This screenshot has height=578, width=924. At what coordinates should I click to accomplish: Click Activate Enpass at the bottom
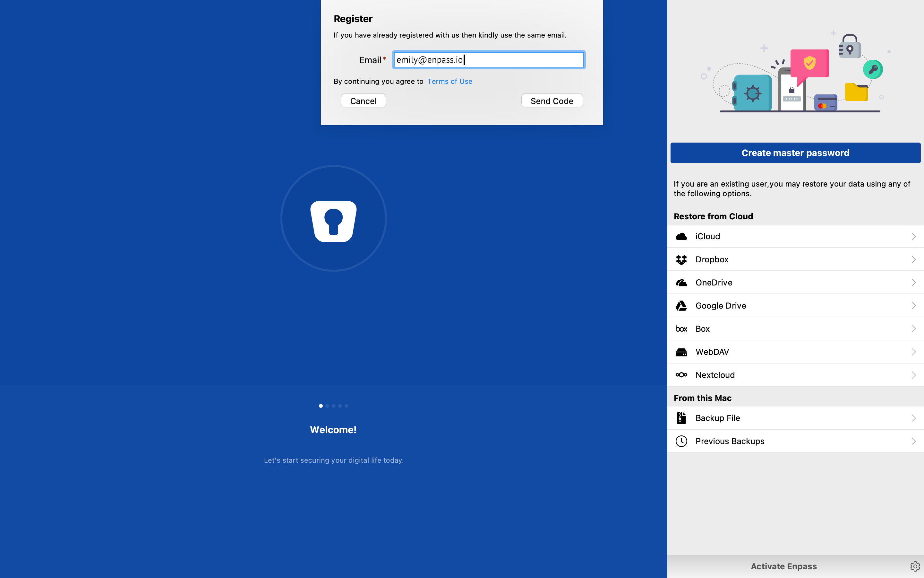pyautogui.click(x=783, y=566)
